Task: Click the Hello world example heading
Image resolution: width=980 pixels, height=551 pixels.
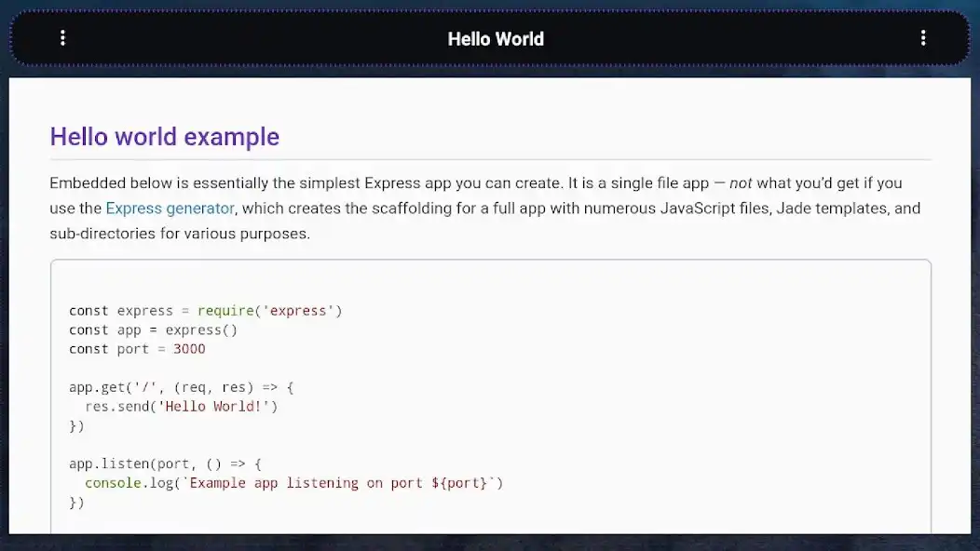Action: (164, 137)
